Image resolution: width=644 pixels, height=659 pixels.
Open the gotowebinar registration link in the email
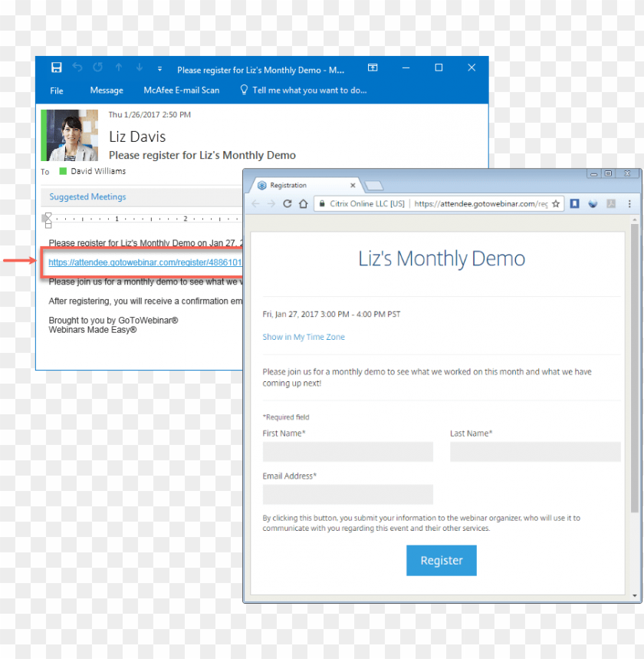(x=144, y=262)
